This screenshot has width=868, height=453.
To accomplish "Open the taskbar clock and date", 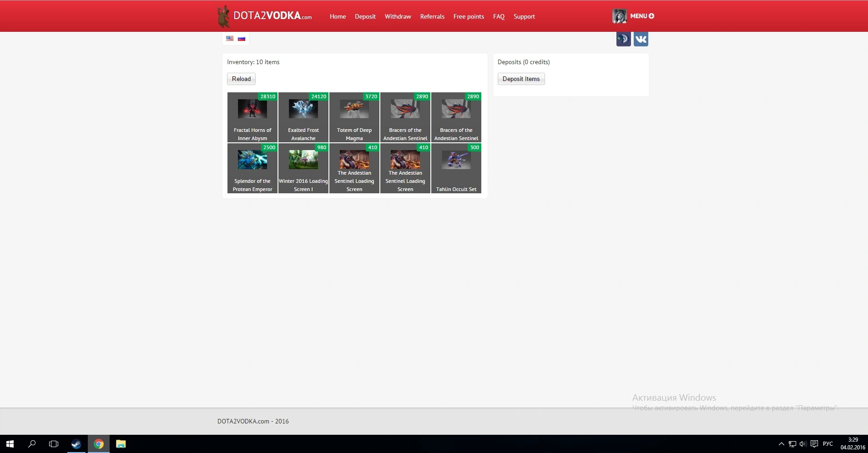I will (853, 444).
